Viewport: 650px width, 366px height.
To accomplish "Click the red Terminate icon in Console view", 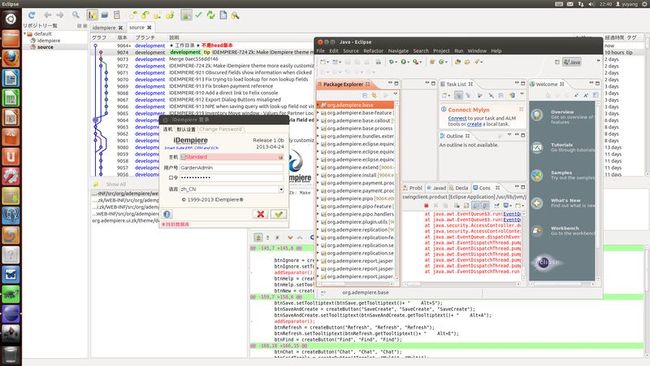I will coord(426,206).
